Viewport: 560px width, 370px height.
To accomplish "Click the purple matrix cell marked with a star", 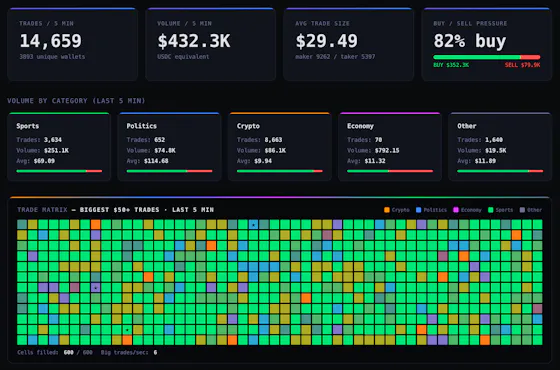I will [x=95, y=288].
